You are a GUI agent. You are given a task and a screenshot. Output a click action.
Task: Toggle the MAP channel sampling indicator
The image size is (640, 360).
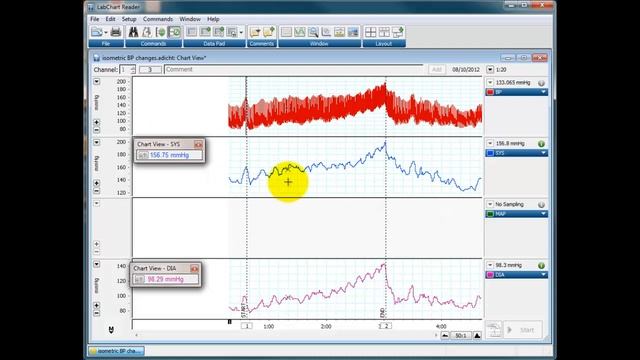(541, 204)
